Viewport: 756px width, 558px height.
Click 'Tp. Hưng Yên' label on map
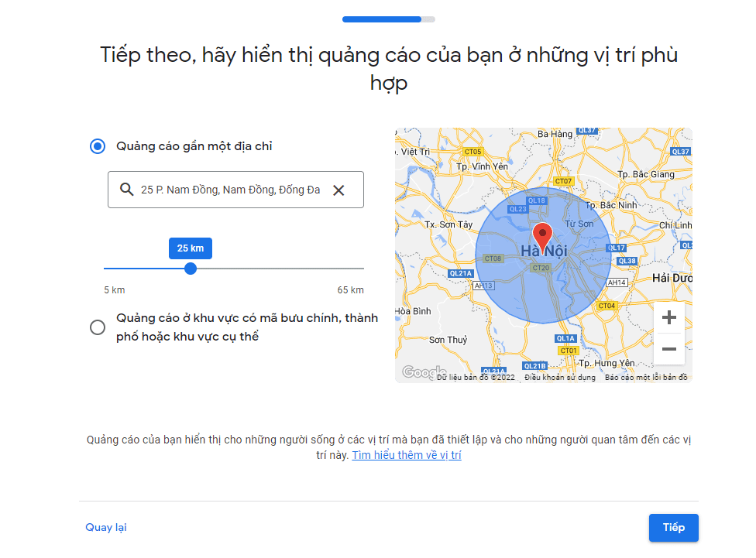[x=607, y=363]
